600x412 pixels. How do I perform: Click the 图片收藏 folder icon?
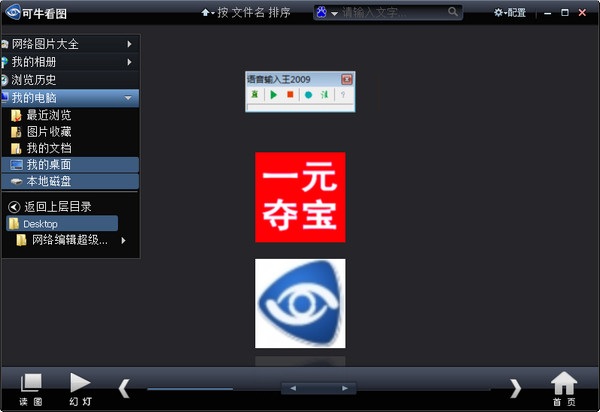tap(16, 132)
